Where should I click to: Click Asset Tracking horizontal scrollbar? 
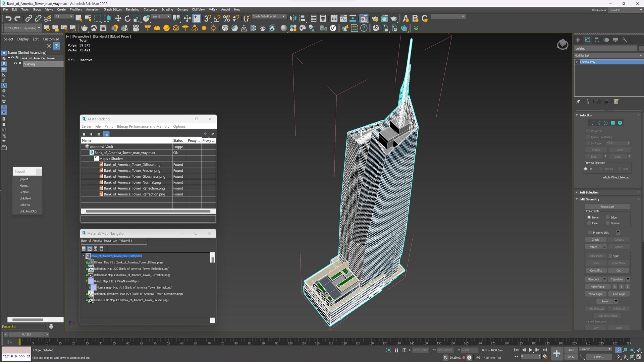point(148,212)
